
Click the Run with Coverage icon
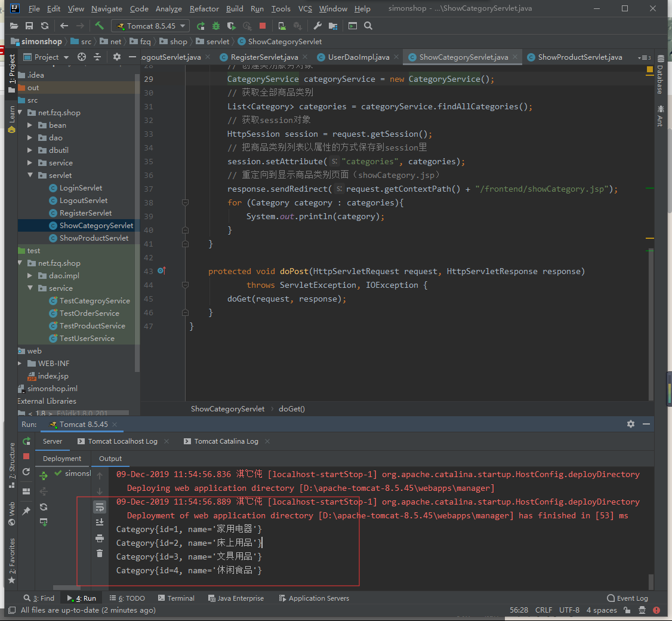232,26
